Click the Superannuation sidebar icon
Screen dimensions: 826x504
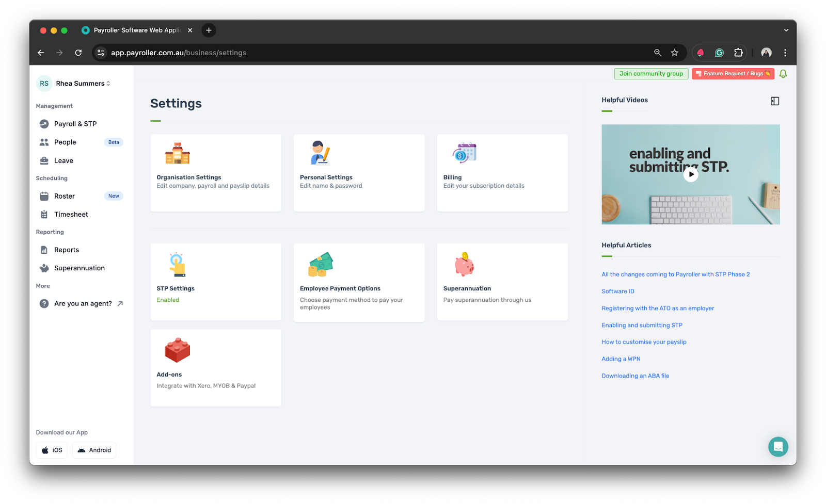[44, 268]
